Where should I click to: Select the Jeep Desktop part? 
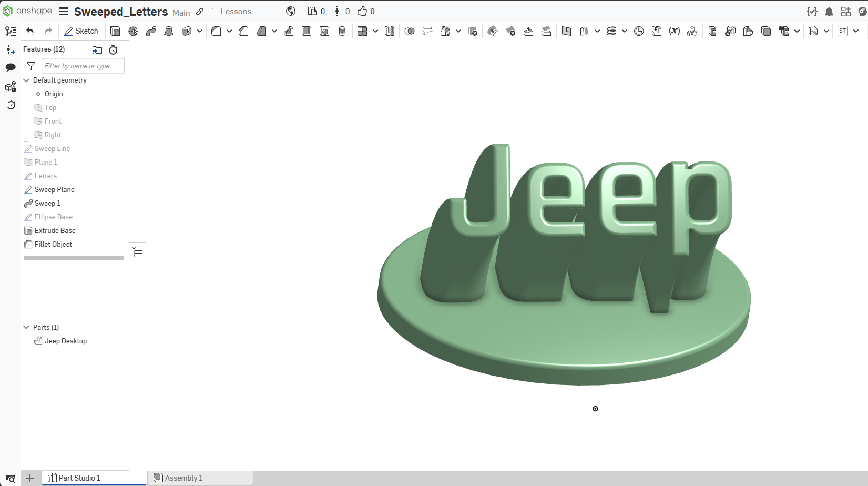[x=66, y=341]
